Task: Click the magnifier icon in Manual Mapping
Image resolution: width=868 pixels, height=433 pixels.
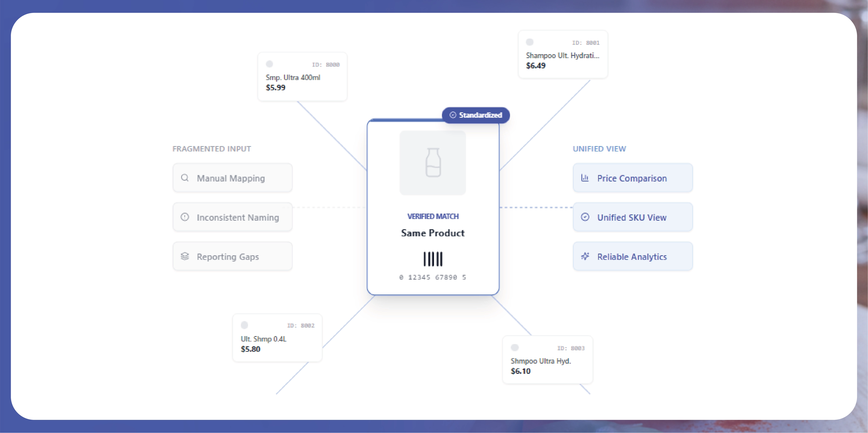Action: (x=185, y=178)
